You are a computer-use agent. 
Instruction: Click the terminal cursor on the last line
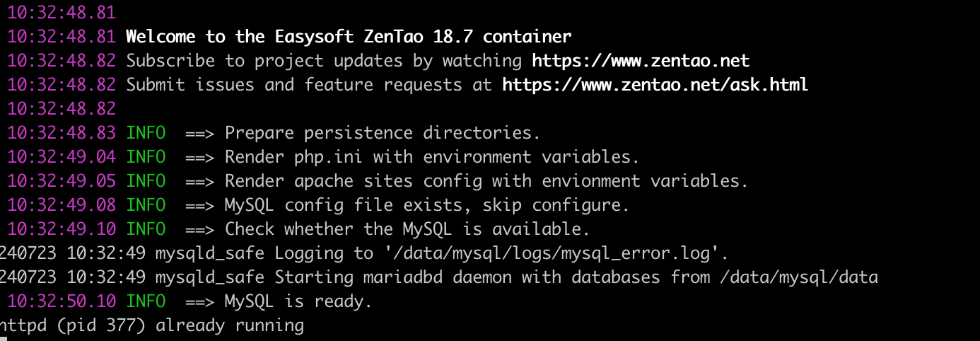(x=4, y=339)
